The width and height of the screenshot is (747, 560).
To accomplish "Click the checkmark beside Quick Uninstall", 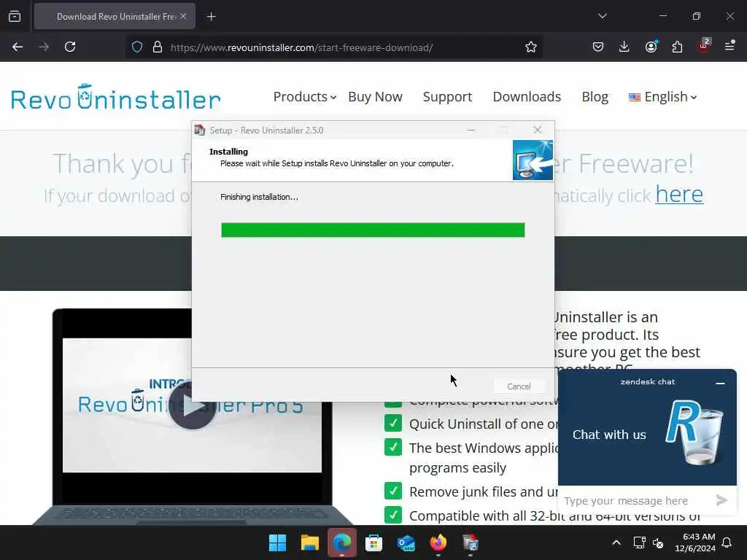I will coord(393,423).
